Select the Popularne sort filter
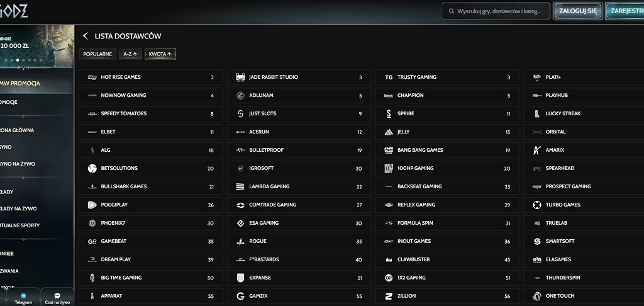The image size is (644, 306). click(x=97, y=54)
